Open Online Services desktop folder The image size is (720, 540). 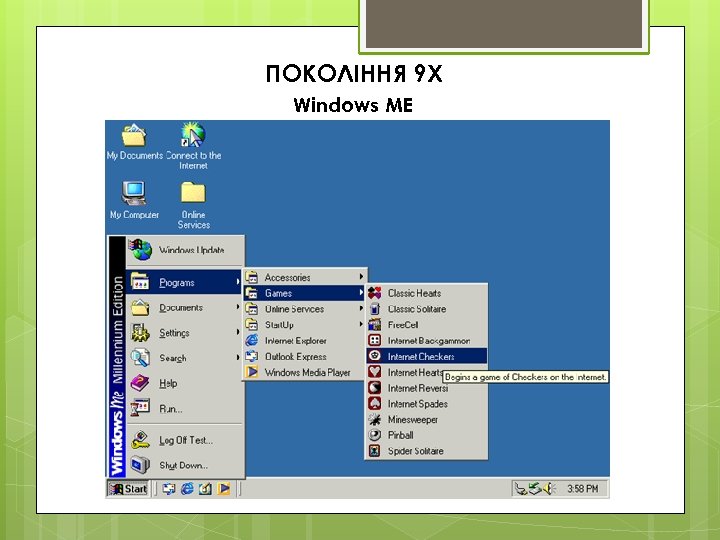click(193, 205)
